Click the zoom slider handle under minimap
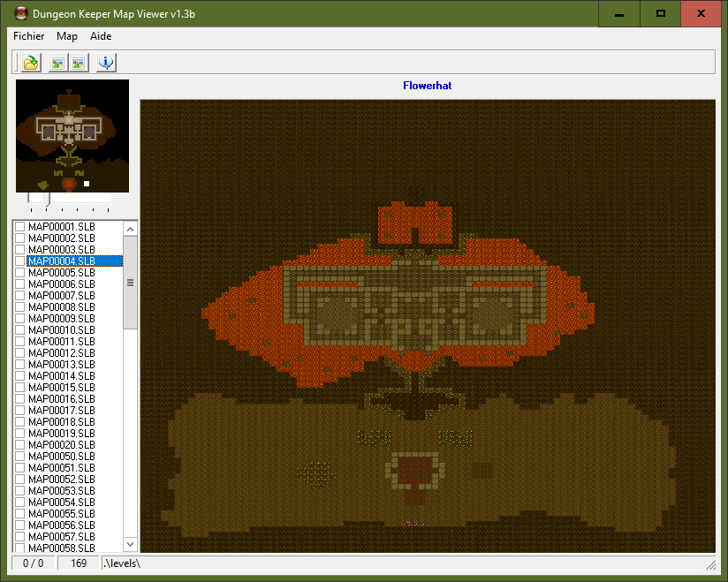This screenshot has width=728, height=582. [x=47, y=200]
